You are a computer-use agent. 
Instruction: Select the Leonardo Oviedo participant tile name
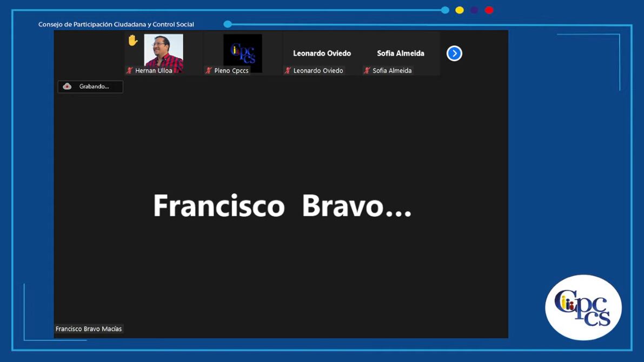(x=322, y=53)
